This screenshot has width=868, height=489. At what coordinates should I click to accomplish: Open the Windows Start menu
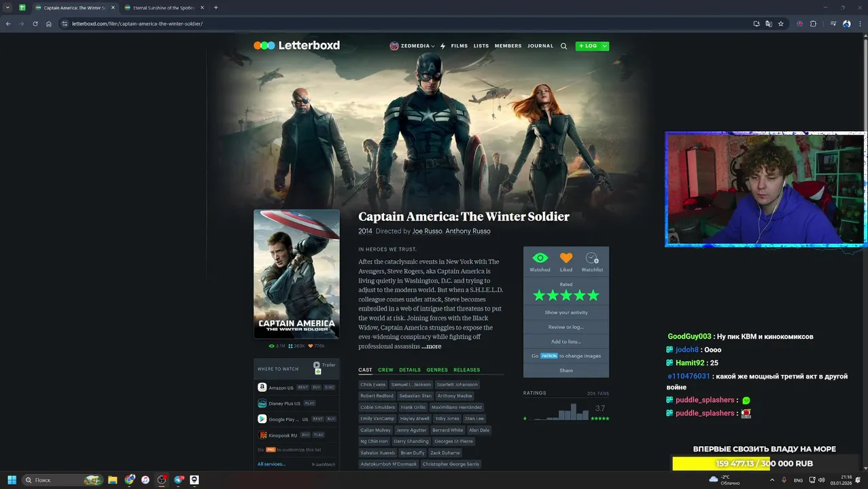click(x=12, y=479)
